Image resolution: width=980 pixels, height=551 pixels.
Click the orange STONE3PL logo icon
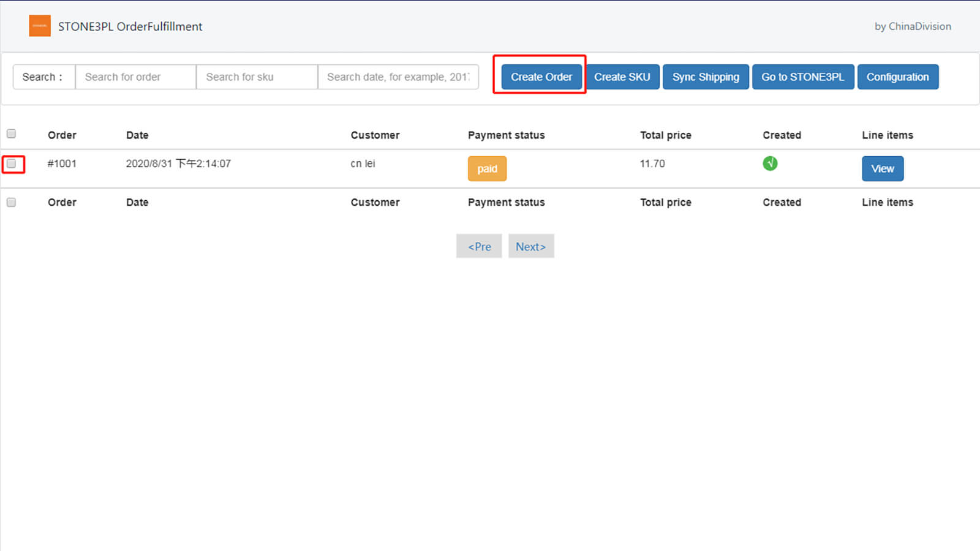(40, 26)
